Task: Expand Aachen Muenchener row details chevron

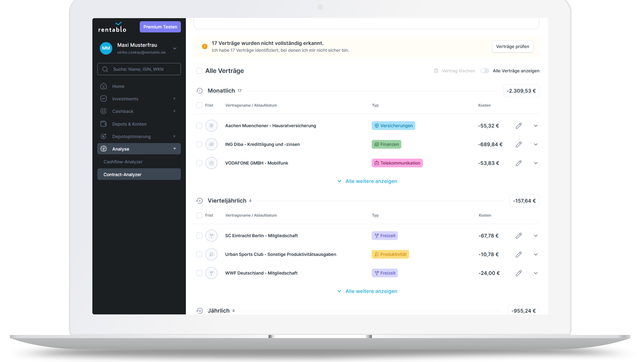Action: (x=536, y=126)
